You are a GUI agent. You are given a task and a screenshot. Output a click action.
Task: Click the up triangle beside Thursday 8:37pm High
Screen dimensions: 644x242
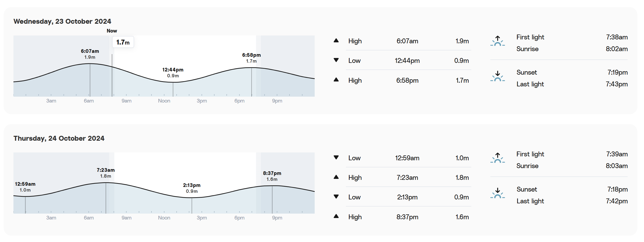[x=336, y=216]
